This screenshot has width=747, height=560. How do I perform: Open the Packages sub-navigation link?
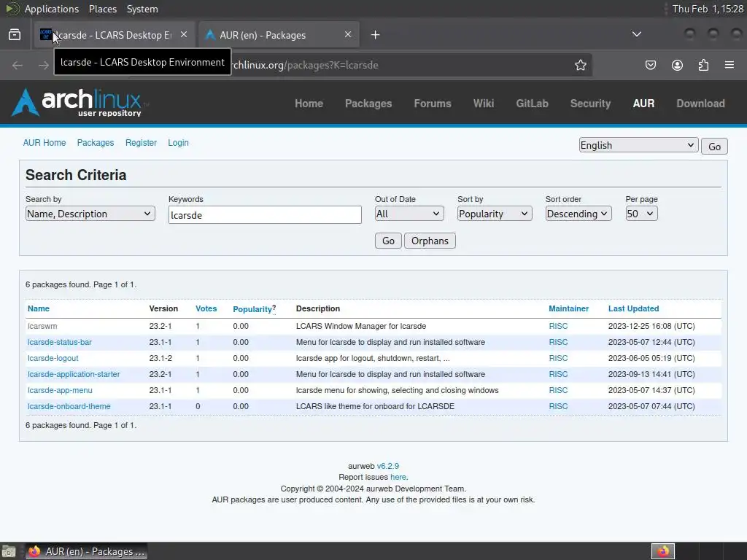(96, 143)
